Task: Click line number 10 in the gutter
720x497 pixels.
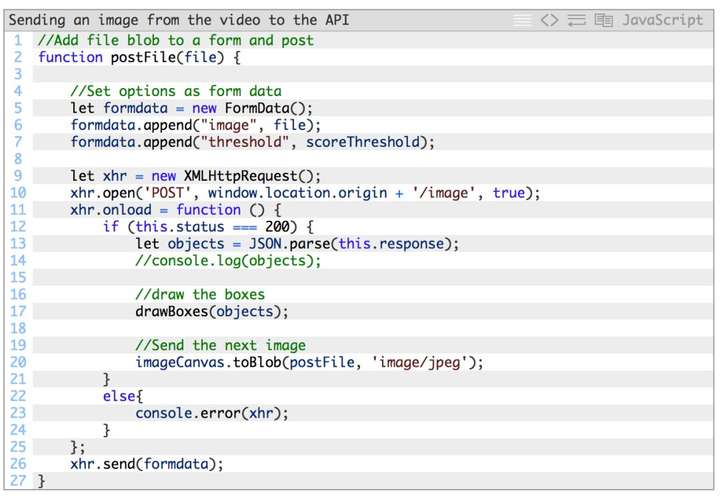Action: click(x=18, y=192)
